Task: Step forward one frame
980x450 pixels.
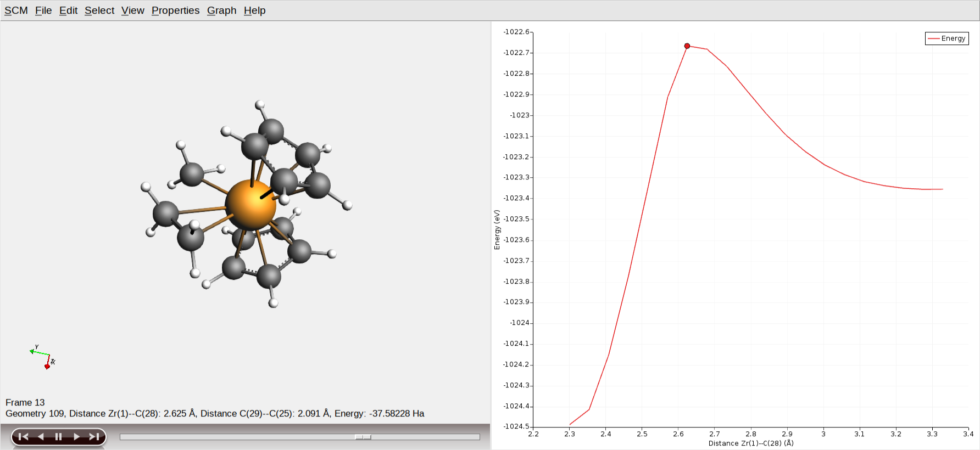Action: 76,437
